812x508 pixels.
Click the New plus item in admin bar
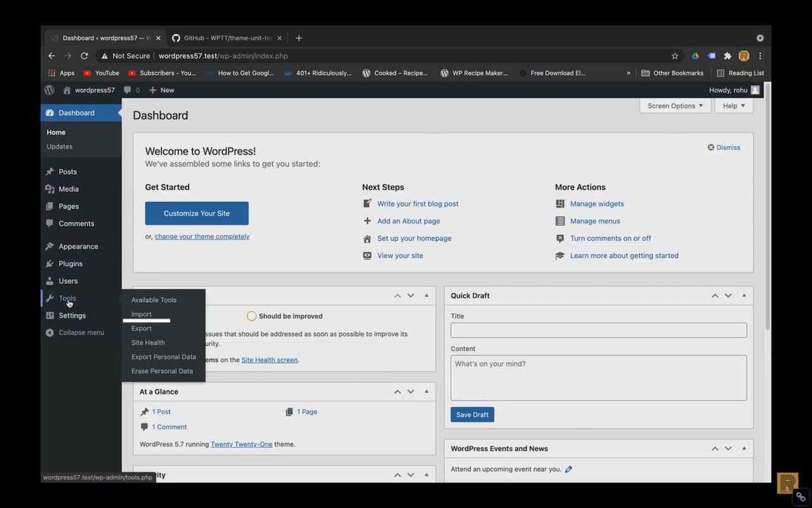tap(161, 90)
